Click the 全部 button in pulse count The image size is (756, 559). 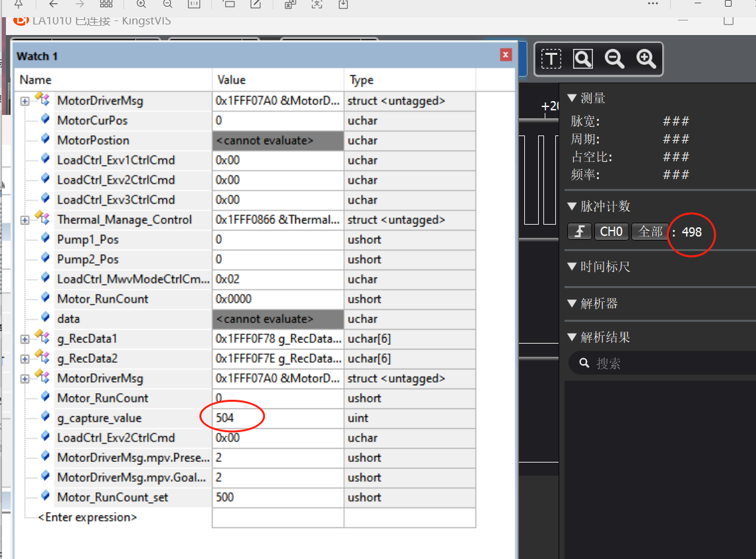pyautogui.click(x=650, y=231)
